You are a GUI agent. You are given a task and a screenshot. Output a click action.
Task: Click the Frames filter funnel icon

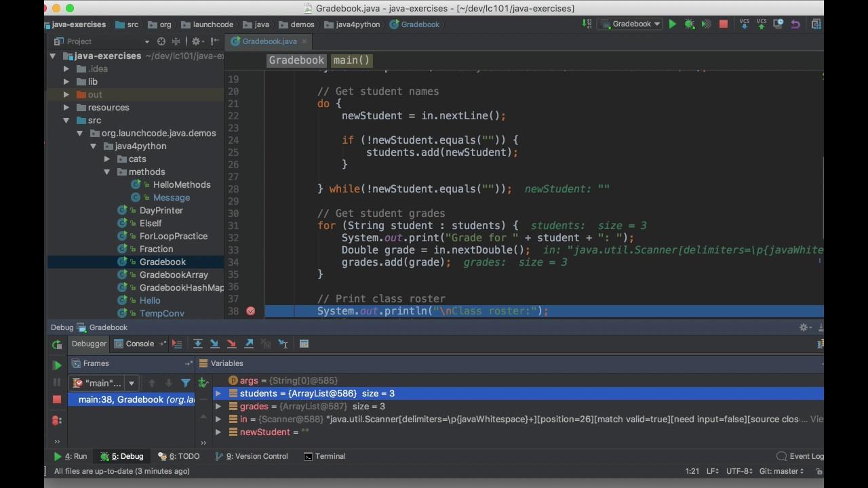(x=186, y=383)
